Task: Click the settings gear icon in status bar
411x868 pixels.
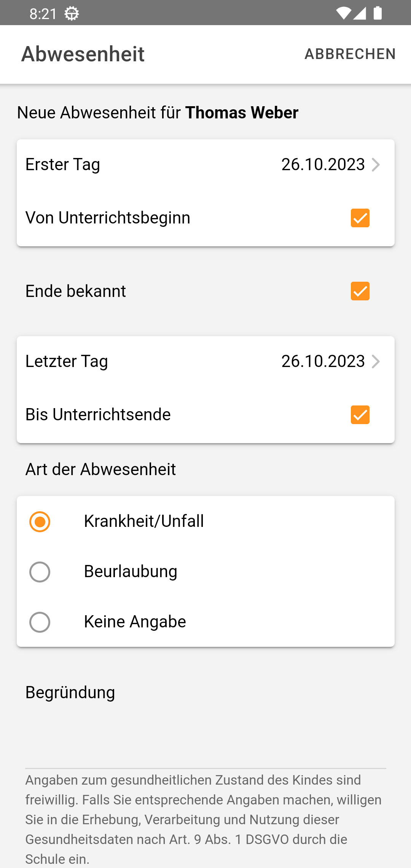Action: [72, 14]
